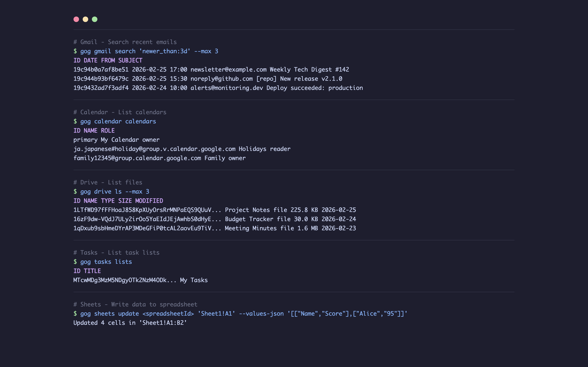The image size is (588, 367).
Task: Click the gog sheets update command
Action: [240, 313]
